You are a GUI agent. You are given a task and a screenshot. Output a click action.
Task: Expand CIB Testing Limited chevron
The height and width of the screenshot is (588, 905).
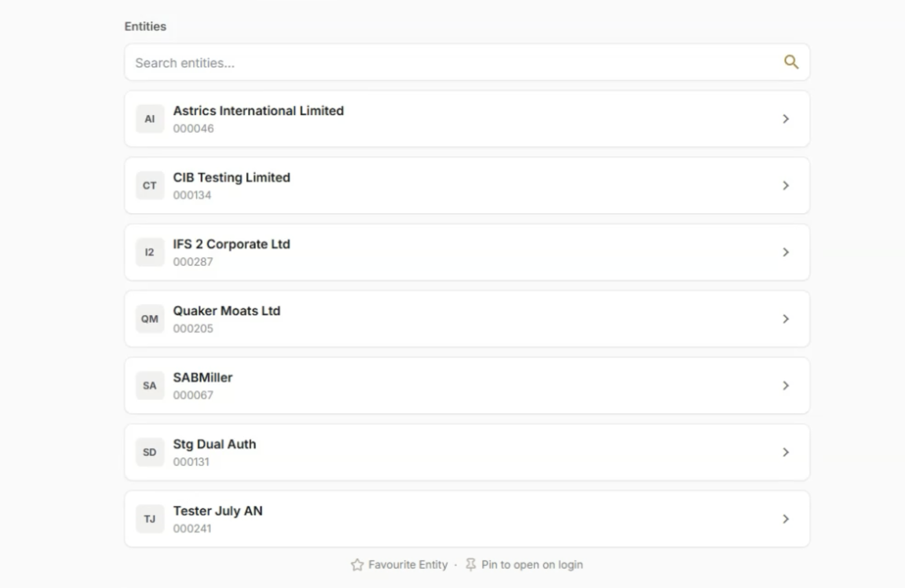click(786, 186)
